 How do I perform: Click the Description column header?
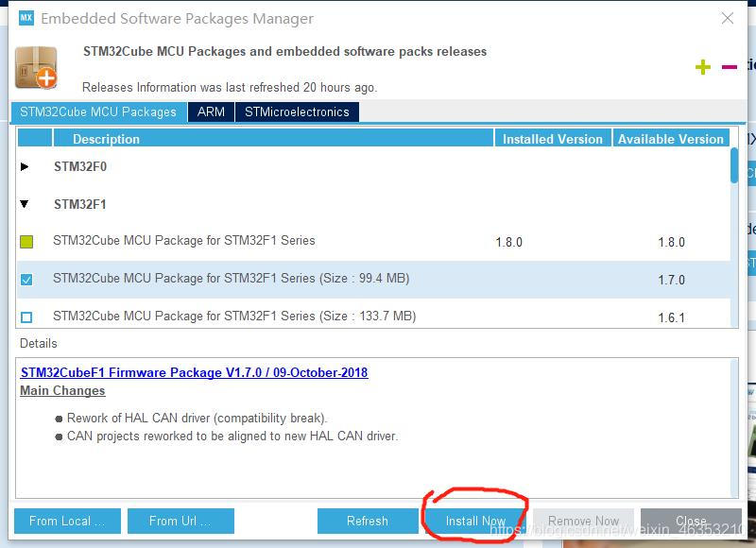[273, 139]
